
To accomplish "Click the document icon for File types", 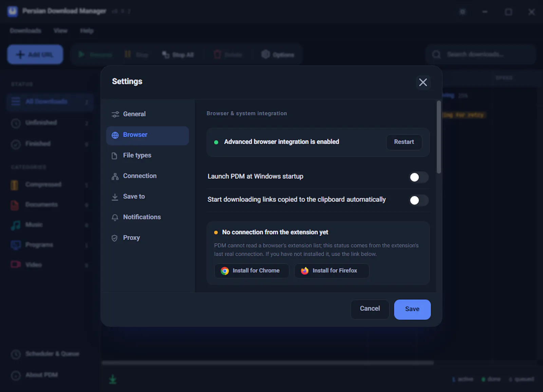I will tap(115, 156).
